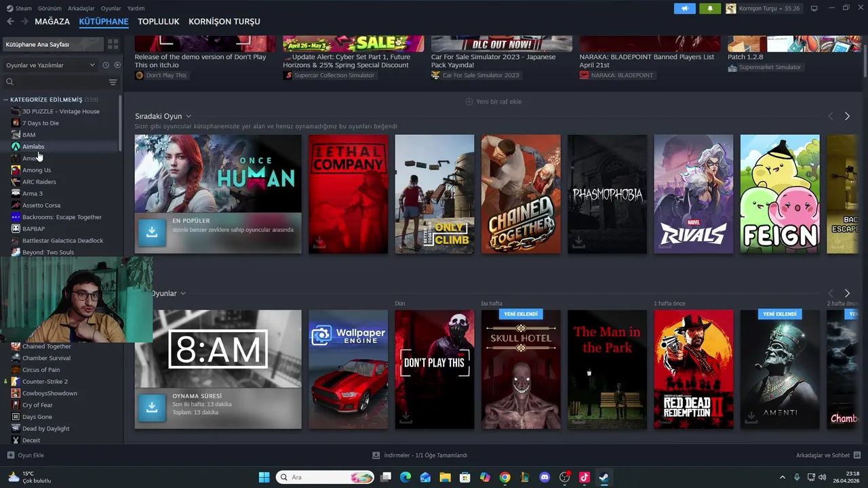The height and width of the screenshot is (488, 868).
Task: Click Yeni bir raf ekle
Action: 493,102
